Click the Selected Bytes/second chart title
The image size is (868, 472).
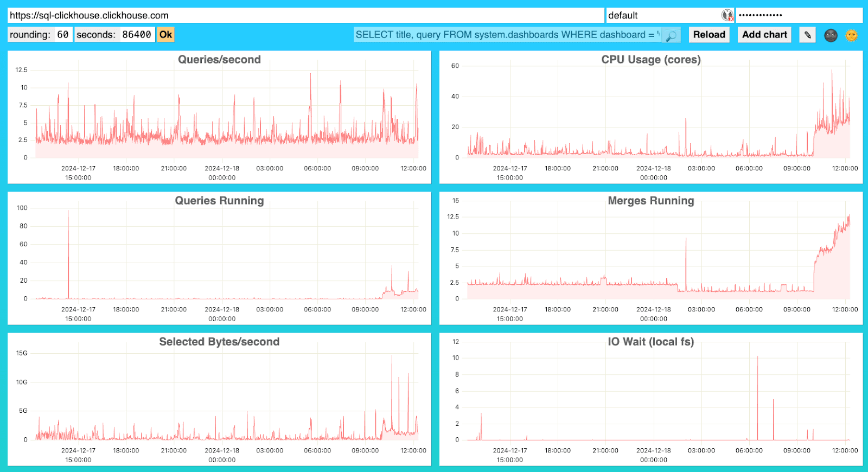coord(219,342)
